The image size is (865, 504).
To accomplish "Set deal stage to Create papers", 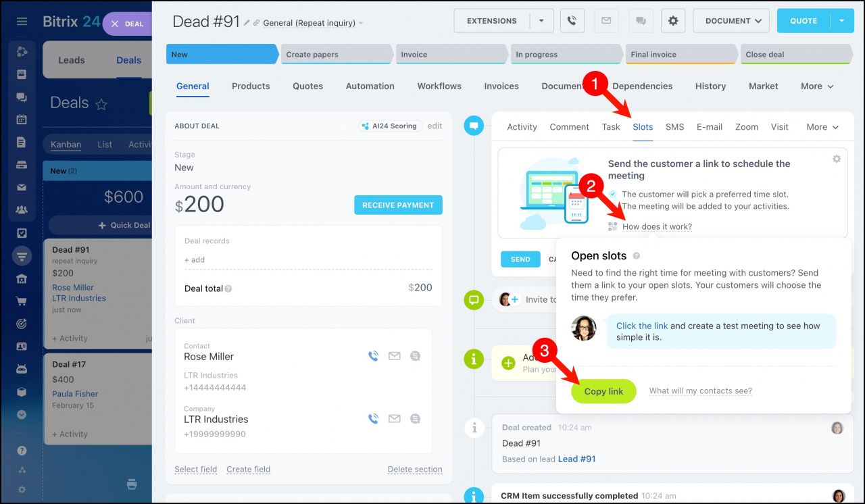I will tap(336, 55).
